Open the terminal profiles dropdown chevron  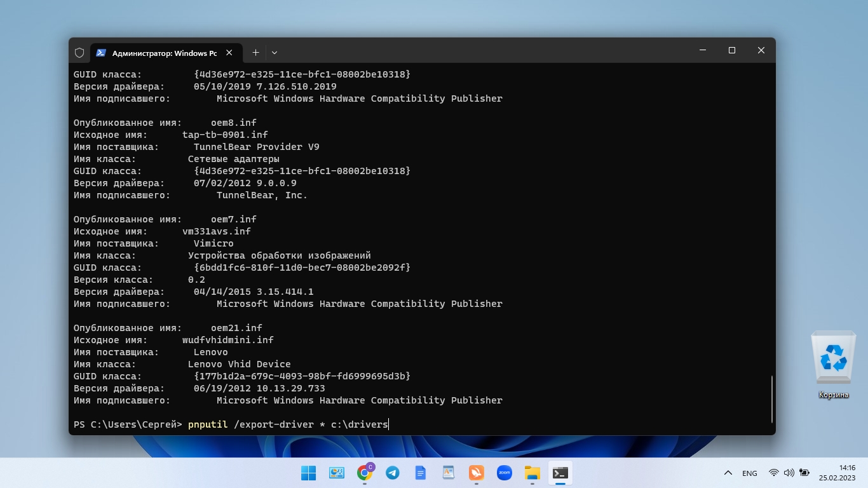275,53
